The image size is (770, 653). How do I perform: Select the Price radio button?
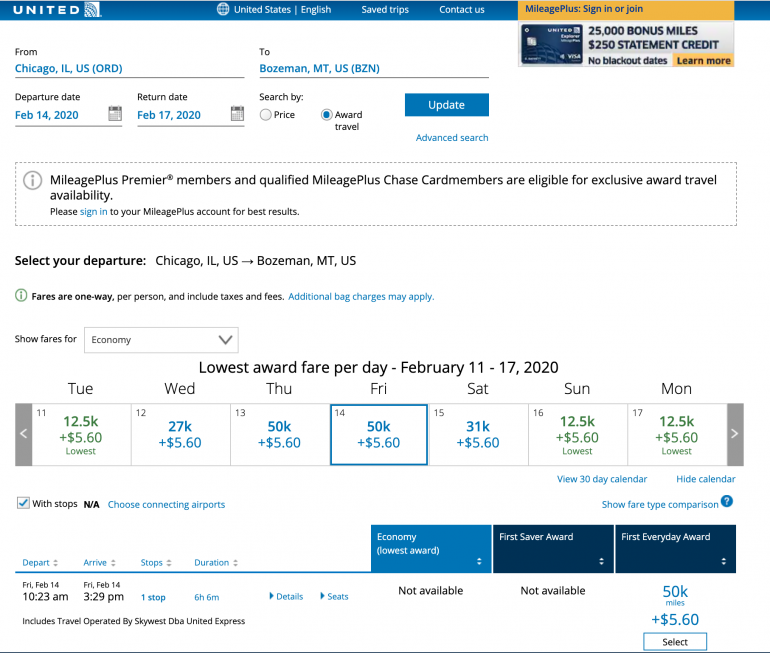tap(265, 115)
